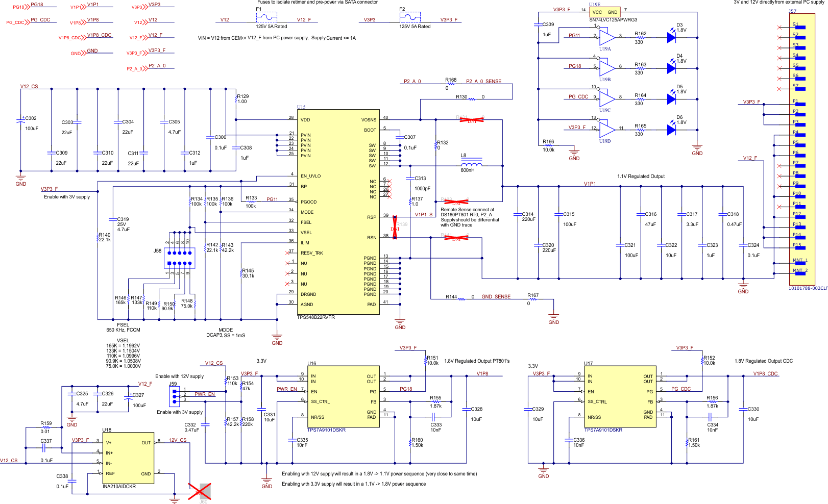
Task: Click the GND_SENSE net label
Action: pos(496,296)
